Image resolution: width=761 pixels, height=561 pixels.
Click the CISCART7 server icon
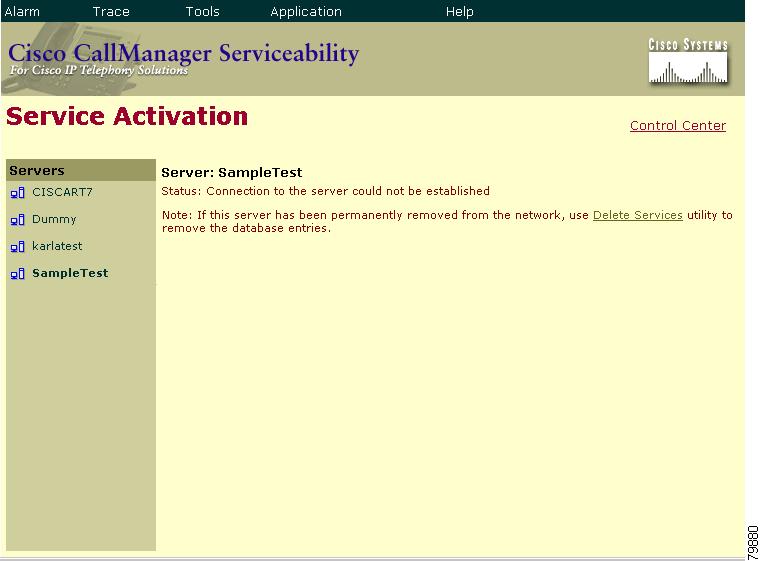point(17,193)
